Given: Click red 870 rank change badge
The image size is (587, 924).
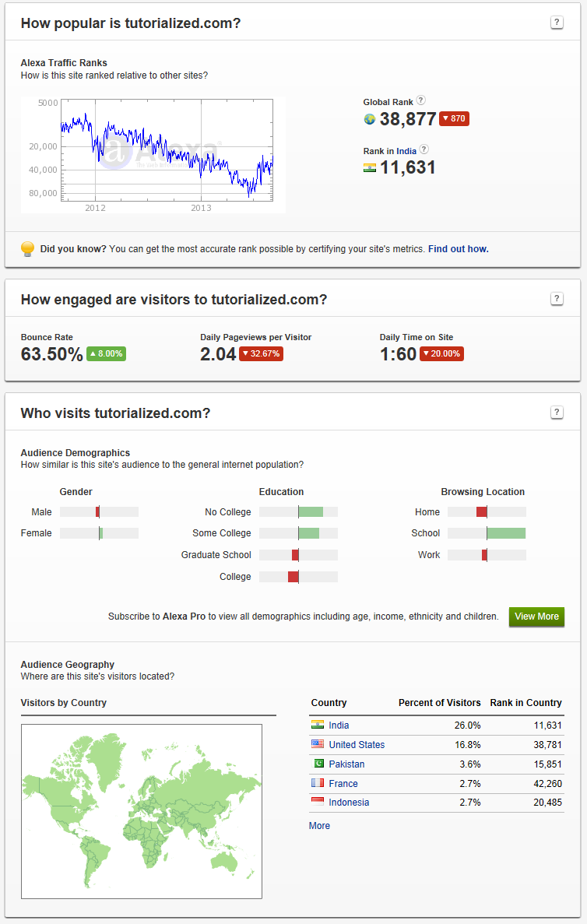Looking at the screenshot, I should (454, 118).
